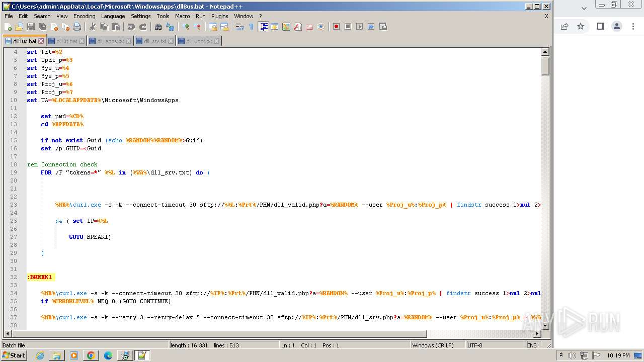Open the Encoding menu
Viewport: 644px width, 362px height.
tap(84, 16)
